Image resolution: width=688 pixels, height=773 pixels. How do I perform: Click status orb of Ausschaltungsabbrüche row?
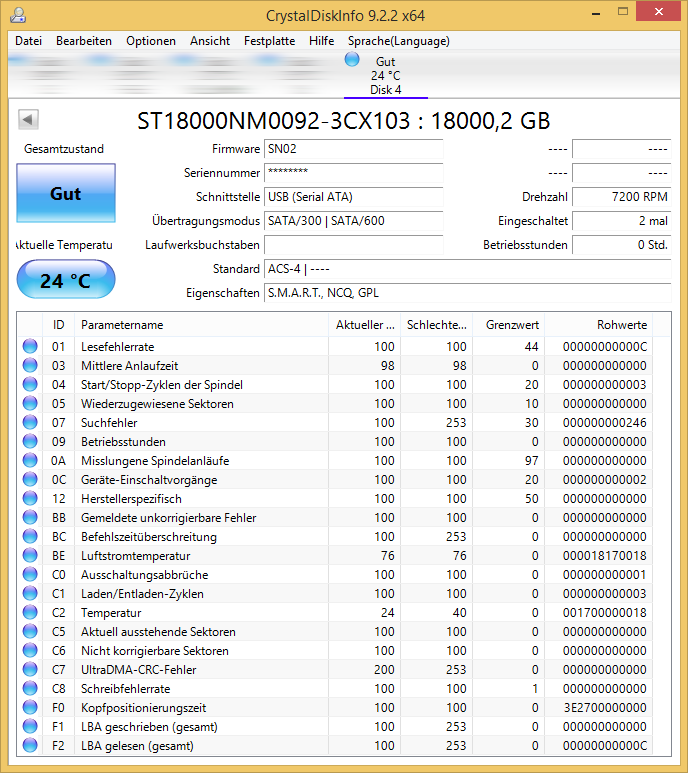[x=30, y=574]
